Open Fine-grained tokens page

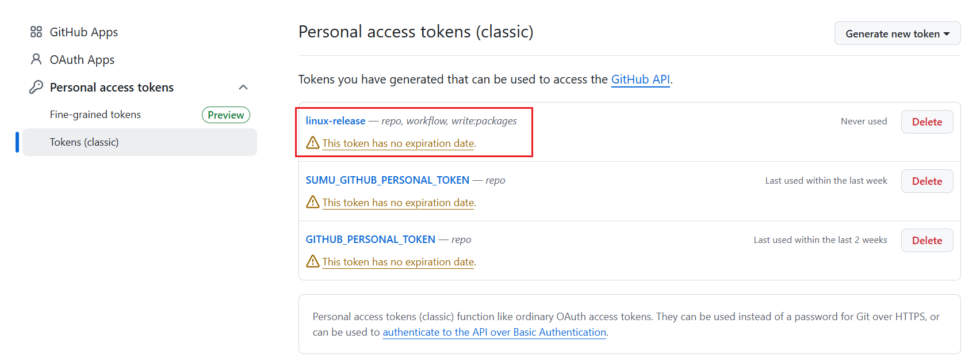pyautogui.click(x=95, y=115)
